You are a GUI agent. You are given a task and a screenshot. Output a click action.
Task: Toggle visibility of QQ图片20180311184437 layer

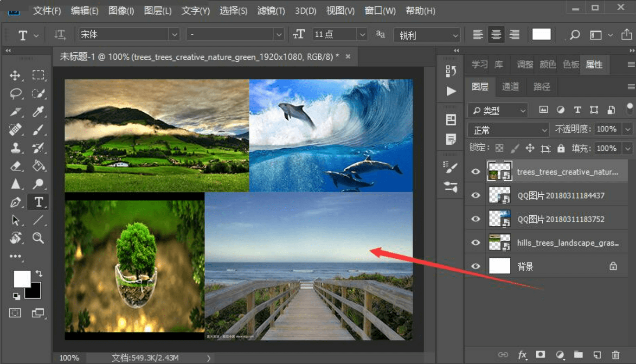(475, 195)
